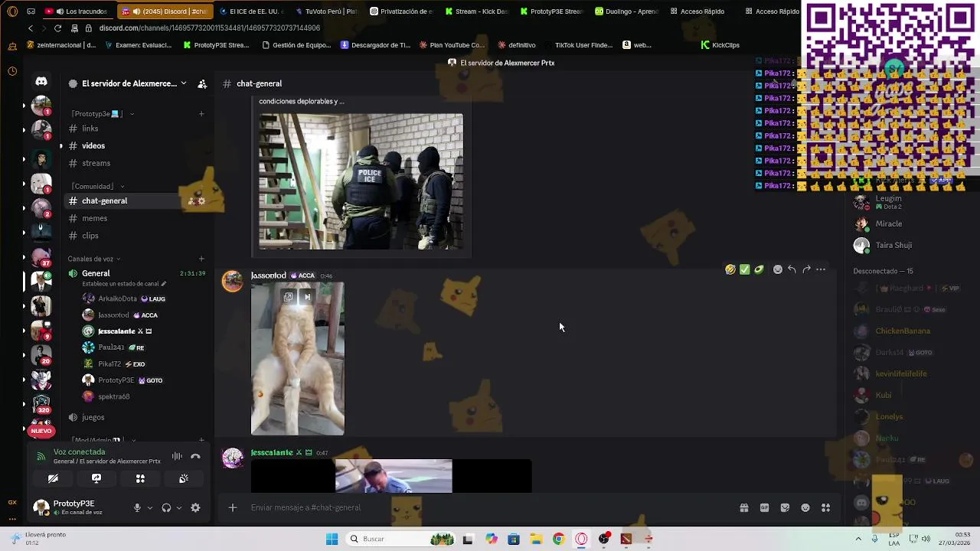The width and height of the screenshot is (980, 551).
Task: Open the cat image from Jassontod
Action: [x=298, y=359]
